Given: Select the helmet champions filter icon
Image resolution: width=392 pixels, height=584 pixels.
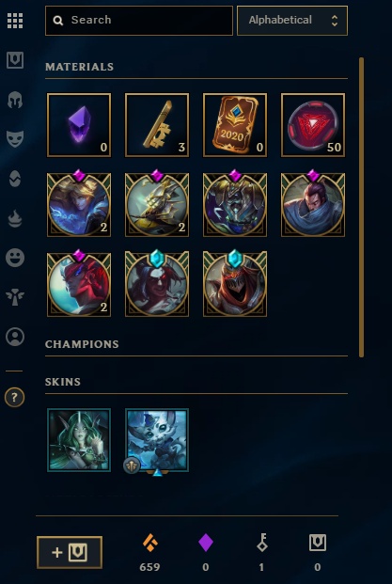Looking at the screenshot, I should pyautogui.click(x=15, y=100).
